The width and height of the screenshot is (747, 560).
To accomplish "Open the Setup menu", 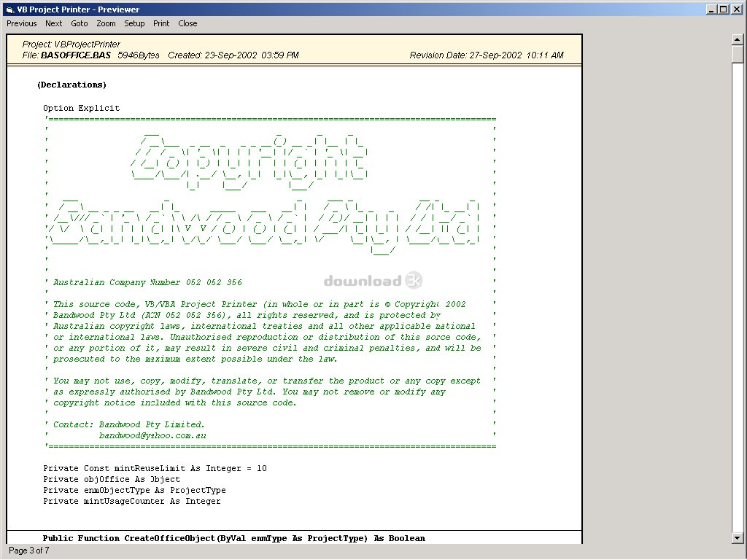I will click(x=134, y=23).
